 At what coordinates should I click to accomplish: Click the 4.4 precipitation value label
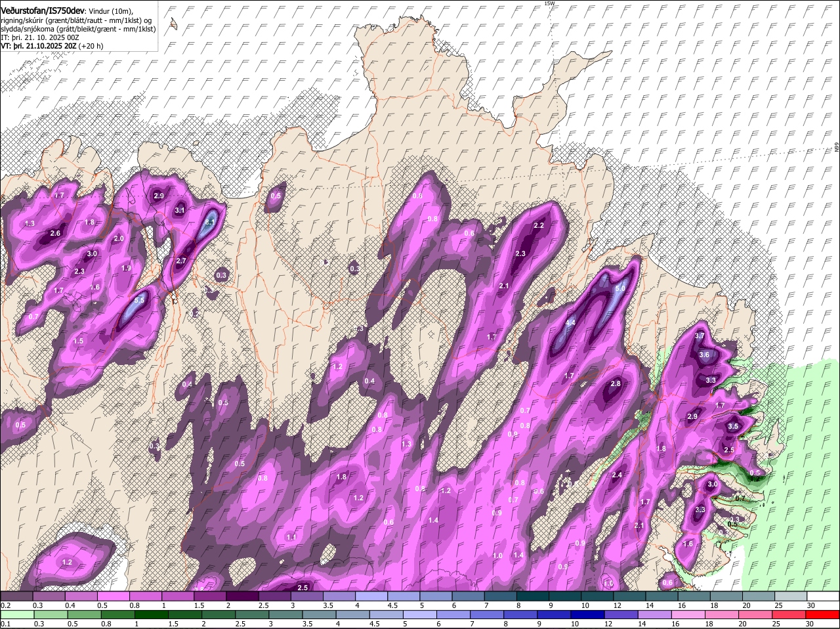point(570,322)
